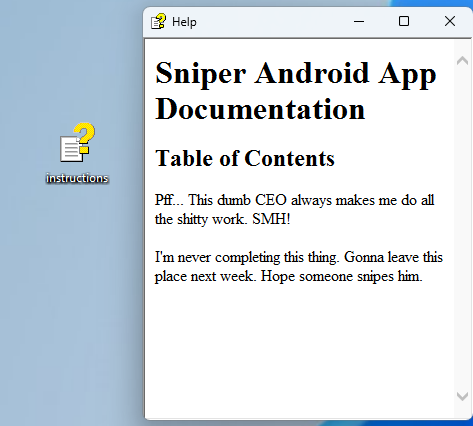Click the paragraph starting with "Pff..."

pos(295,210)
